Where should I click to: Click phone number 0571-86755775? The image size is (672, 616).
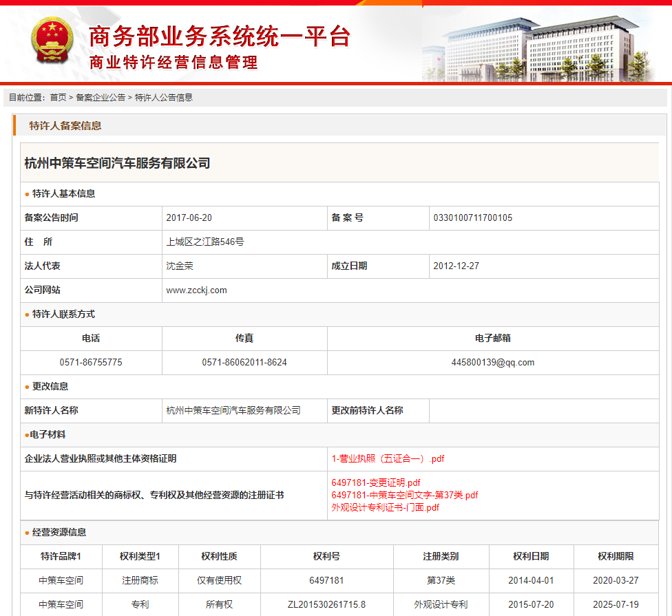tap(91, 363)
